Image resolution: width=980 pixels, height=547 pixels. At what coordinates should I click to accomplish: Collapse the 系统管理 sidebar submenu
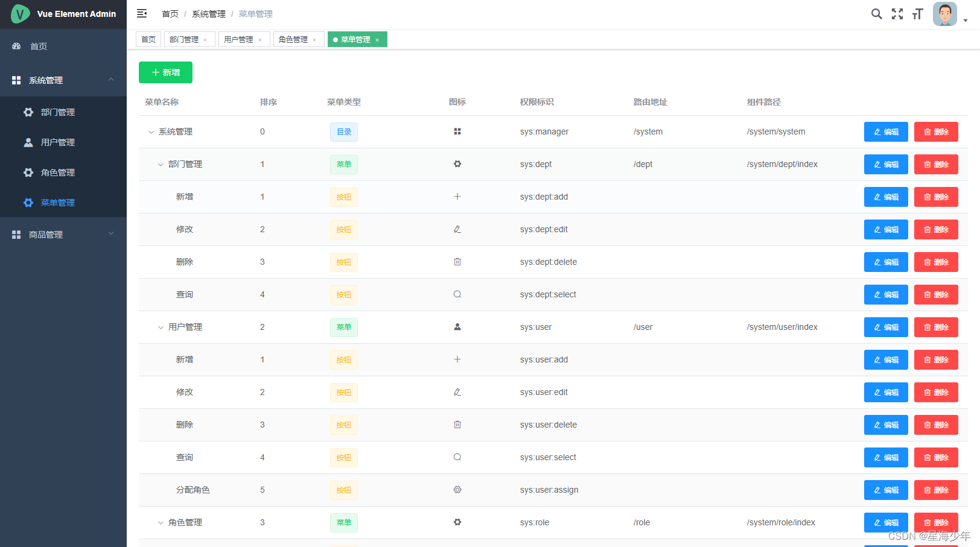(111, 80)
